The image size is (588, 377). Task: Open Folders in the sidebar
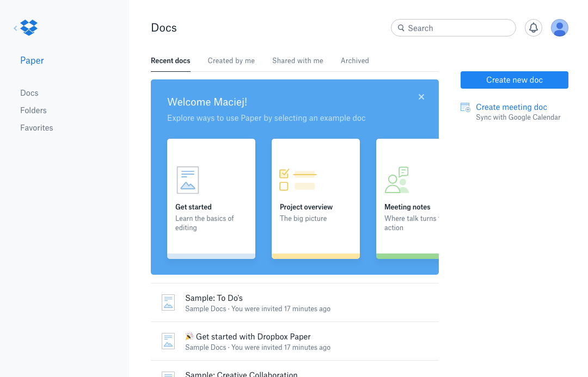[x=33, y=110]
